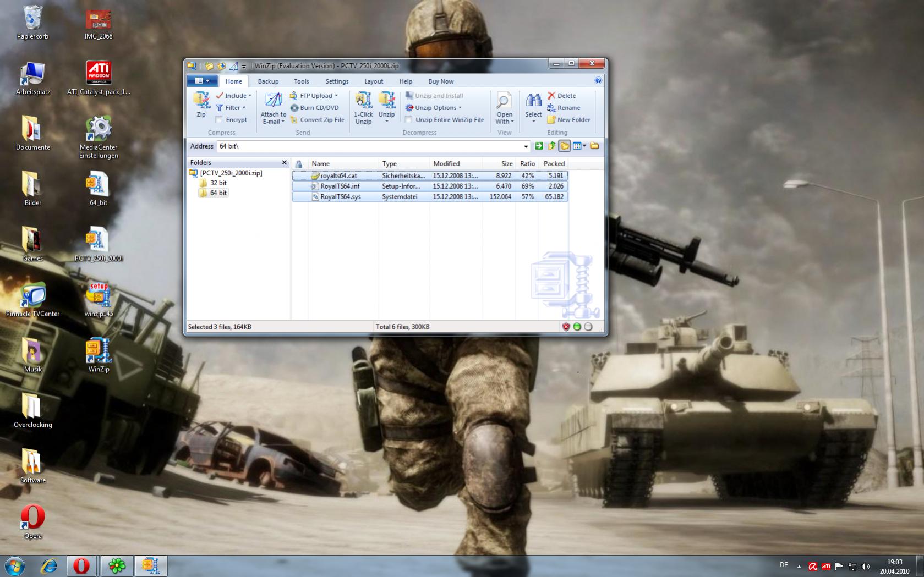Click Rename in the Editing group
Viewport: 924px width, 577px height.
[564, 108]
